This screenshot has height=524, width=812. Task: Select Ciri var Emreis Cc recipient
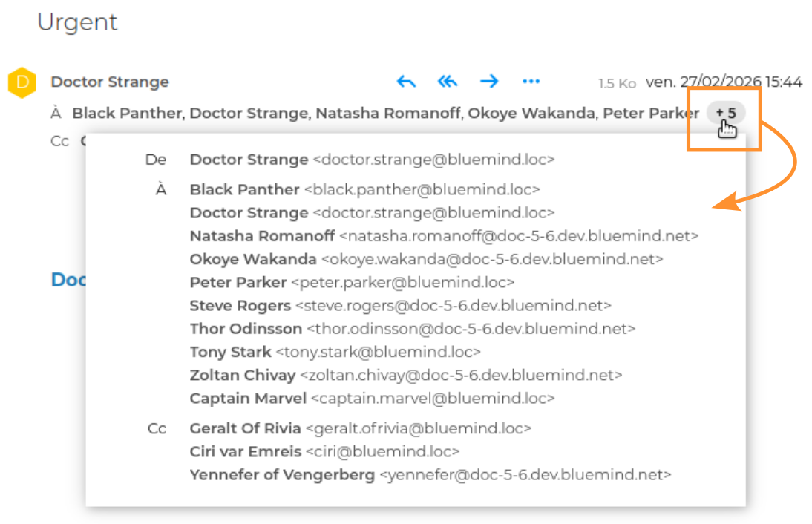click(x=246, y=451)
